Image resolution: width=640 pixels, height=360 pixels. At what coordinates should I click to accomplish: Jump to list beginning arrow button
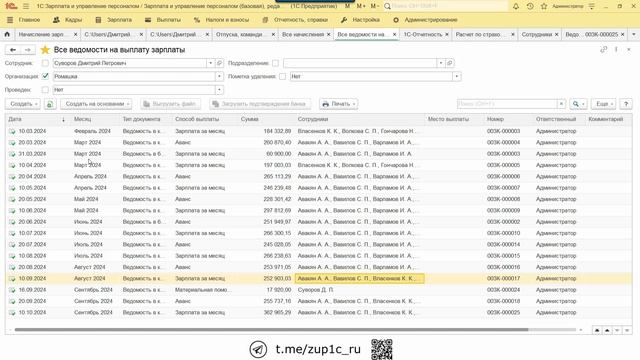(x=597, y=330)
